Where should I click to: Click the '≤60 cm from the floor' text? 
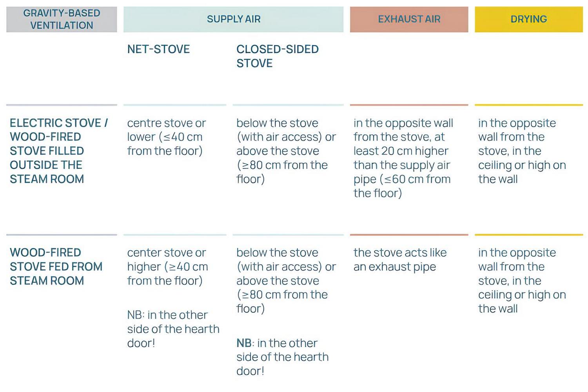pyautogui.click(x=402, y=186)
